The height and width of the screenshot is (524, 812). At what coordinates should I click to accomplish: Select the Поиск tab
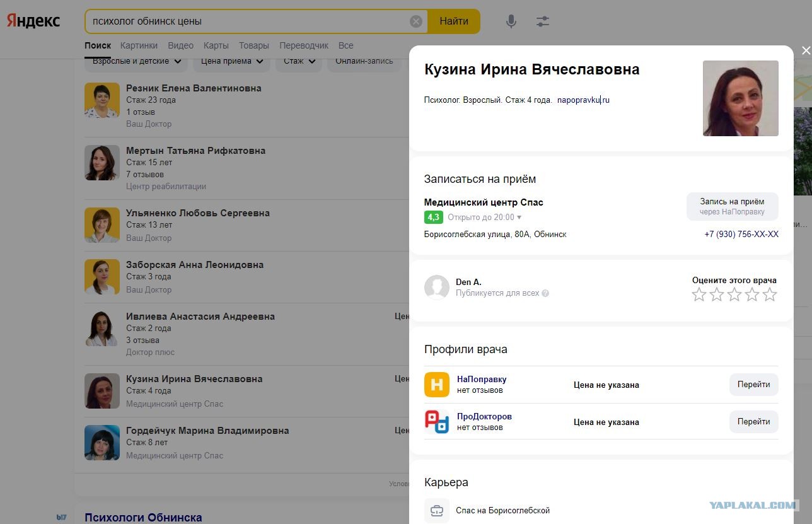[98, 45]
